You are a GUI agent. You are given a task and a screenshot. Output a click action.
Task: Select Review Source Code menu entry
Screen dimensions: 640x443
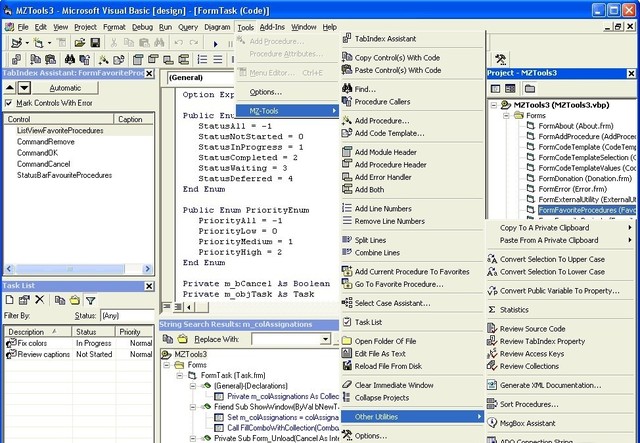(x=533, y=329)
